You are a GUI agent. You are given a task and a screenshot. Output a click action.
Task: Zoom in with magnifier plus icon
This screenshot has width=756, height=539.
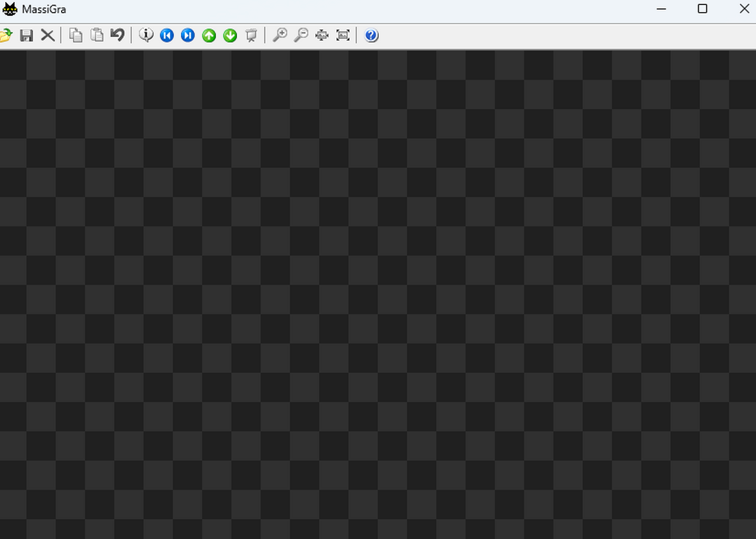pyautogui.click(x=280, y=35)
